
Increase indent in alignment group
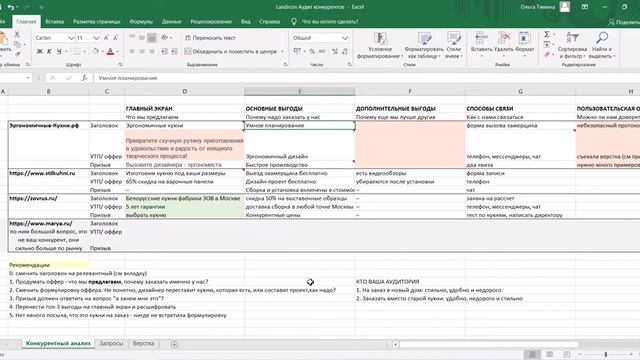click(x=174, y=51)
